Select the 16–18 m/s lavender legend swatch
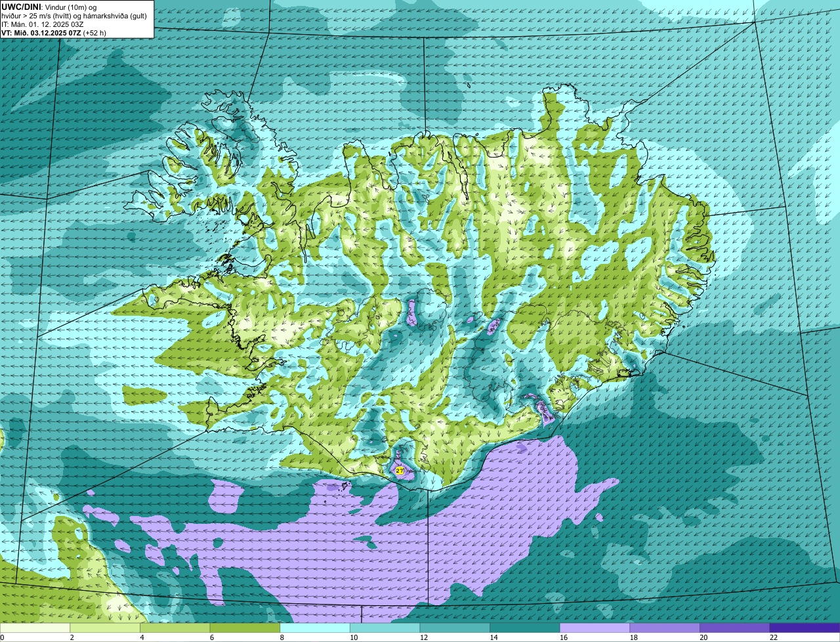The height and width of the screenshot is (642, 840). (x=595, y=628)
